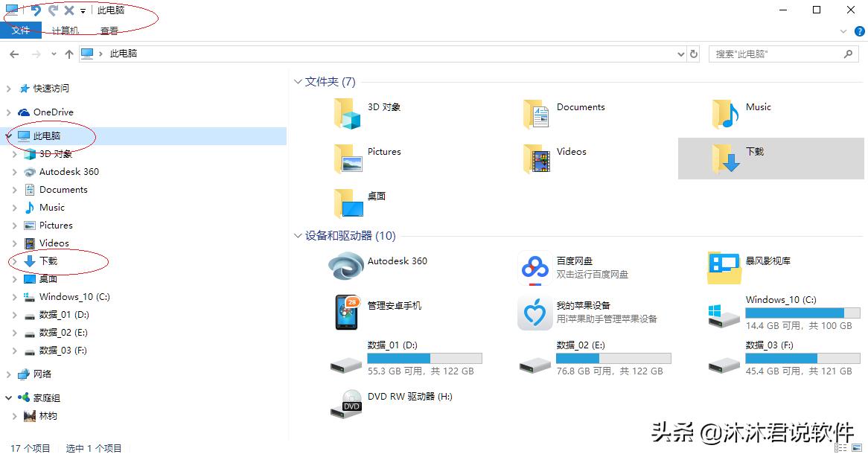Screen dimensions: 868x457
Task: Open the quick access toolbar customize dropdown
Action: [x=82, y=10]
